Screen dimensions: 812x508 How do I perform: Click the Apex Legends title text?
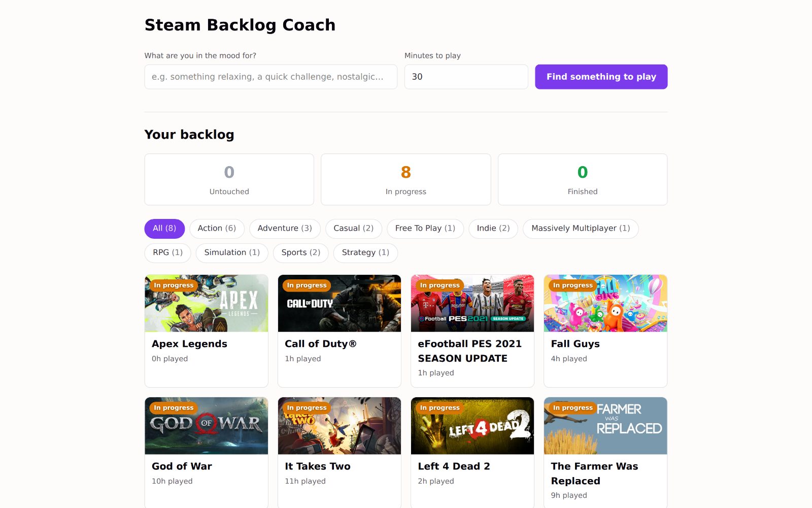pos(189,344)
